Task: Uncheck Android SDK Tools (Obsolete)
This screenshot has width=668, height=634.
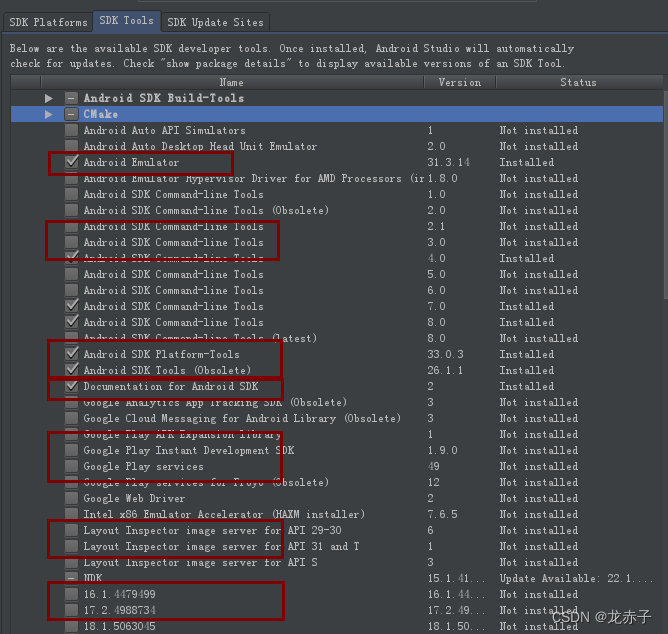Action: tap(72, 370)
